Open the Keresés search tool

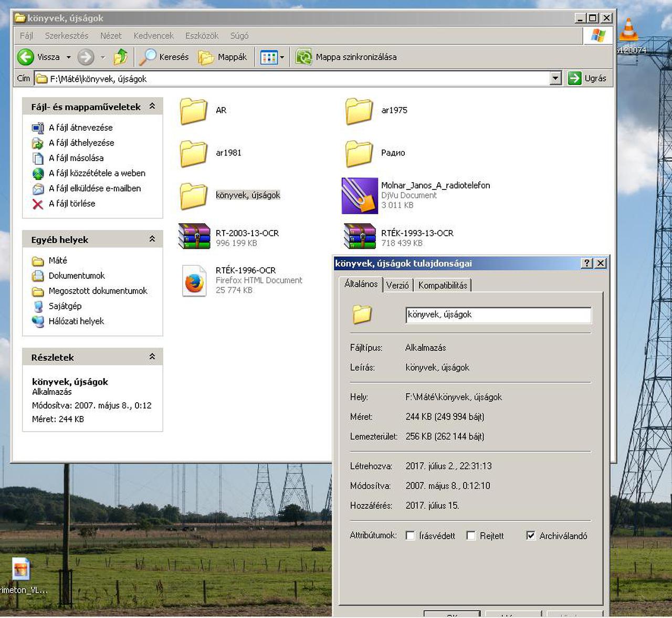pos(164,57)
